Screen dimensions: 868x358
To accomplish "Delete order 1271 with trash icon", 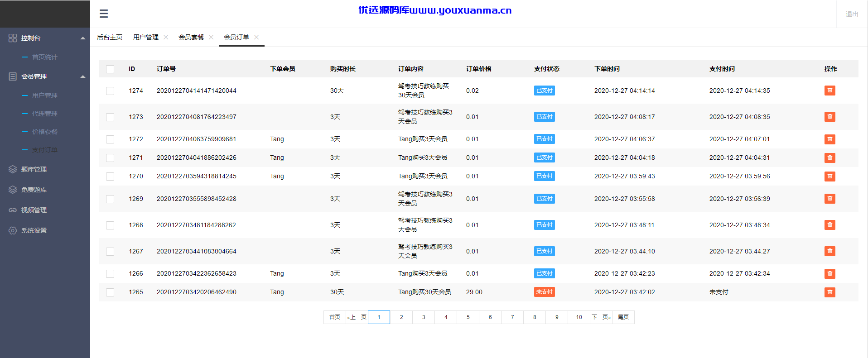I will [x=830, y=158].
